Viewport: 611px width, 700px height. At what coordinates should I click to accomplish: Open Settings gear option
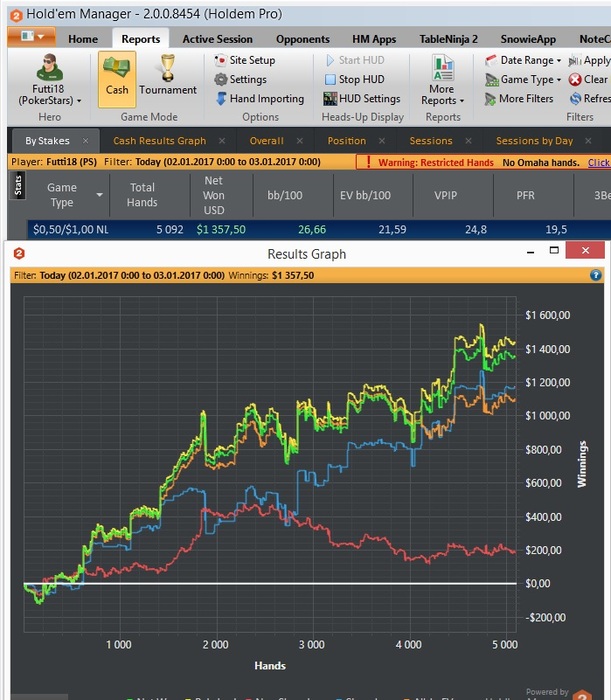[x=241, y=79]
